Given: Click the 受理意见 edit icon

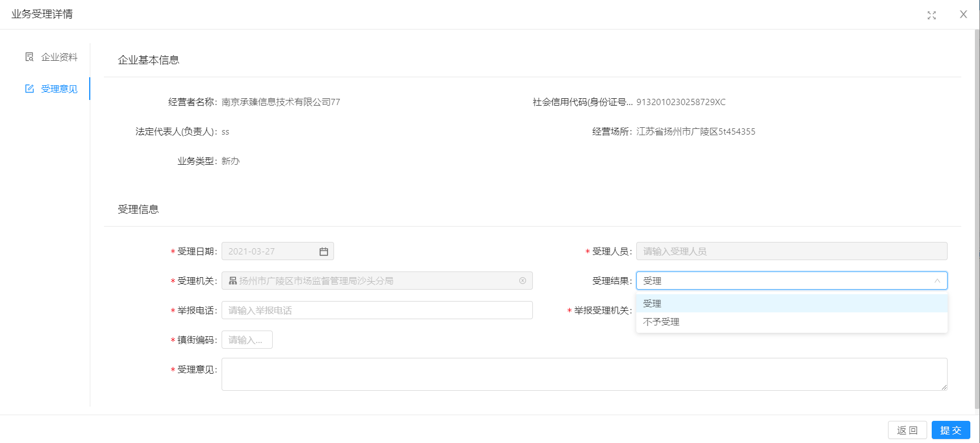Looking at the screenshot, I should point(30,89).
